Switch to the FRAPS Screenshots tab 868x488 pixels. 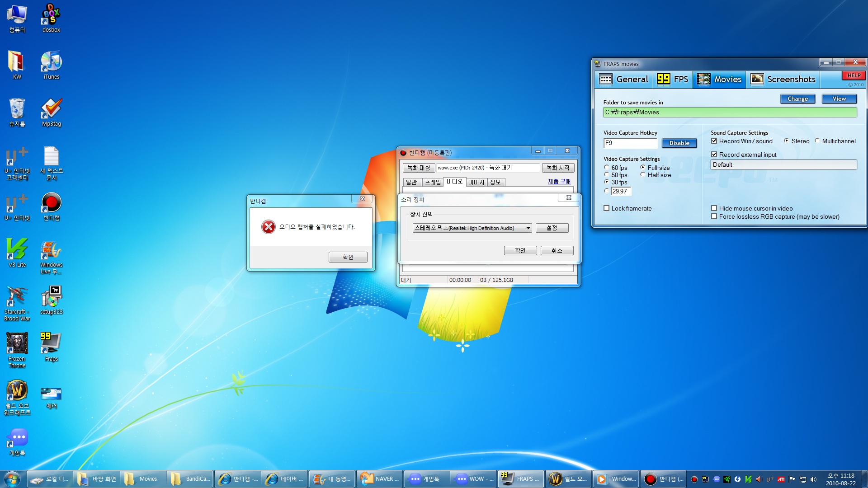[783, 80]
